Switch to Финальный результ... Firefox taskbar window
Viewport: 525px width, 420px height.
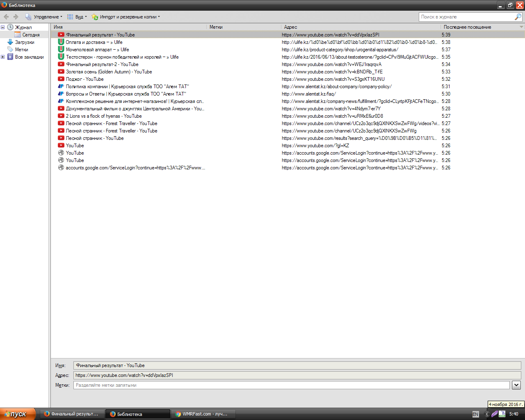[x=72, y=414]
